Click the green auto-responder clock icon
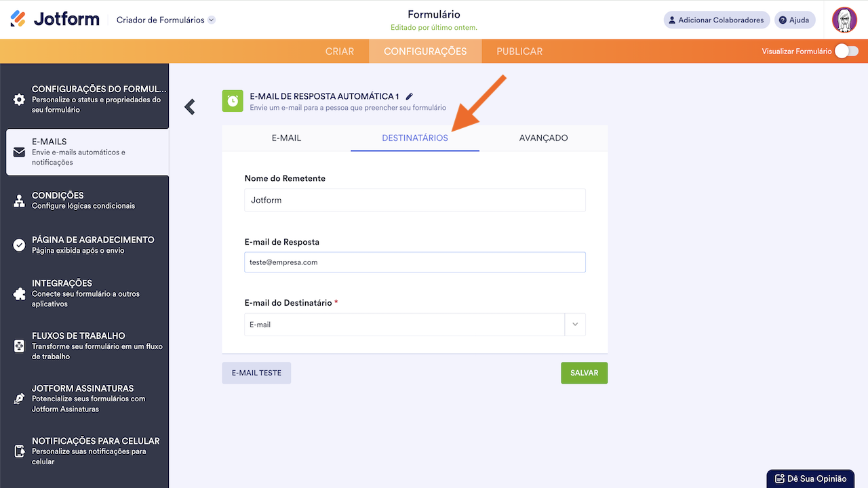The image size is (868, 488). click(233, 101)
